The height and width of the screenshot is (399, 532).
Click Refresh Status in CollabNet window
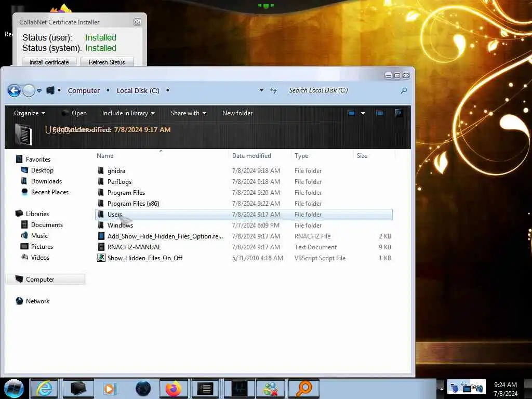click(107, 62)
